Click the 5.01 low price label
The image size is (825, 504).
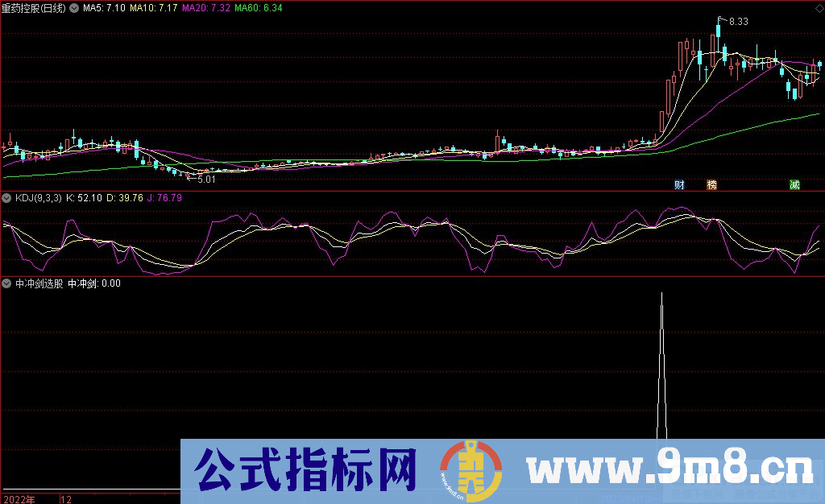tap(206, 180)
